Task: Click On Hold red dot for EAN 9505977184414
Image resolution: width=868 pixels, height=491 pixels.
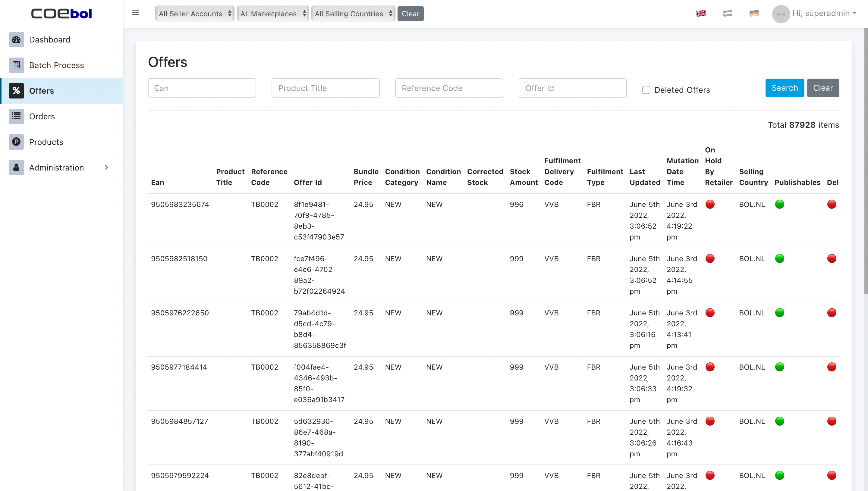Action: (710, 367)
